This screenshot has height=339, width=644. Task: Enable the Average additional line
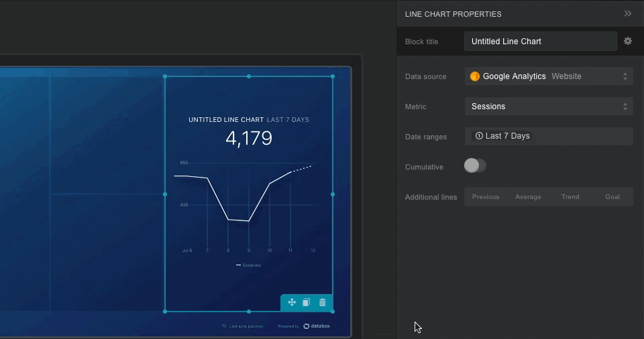click(528, 196)
